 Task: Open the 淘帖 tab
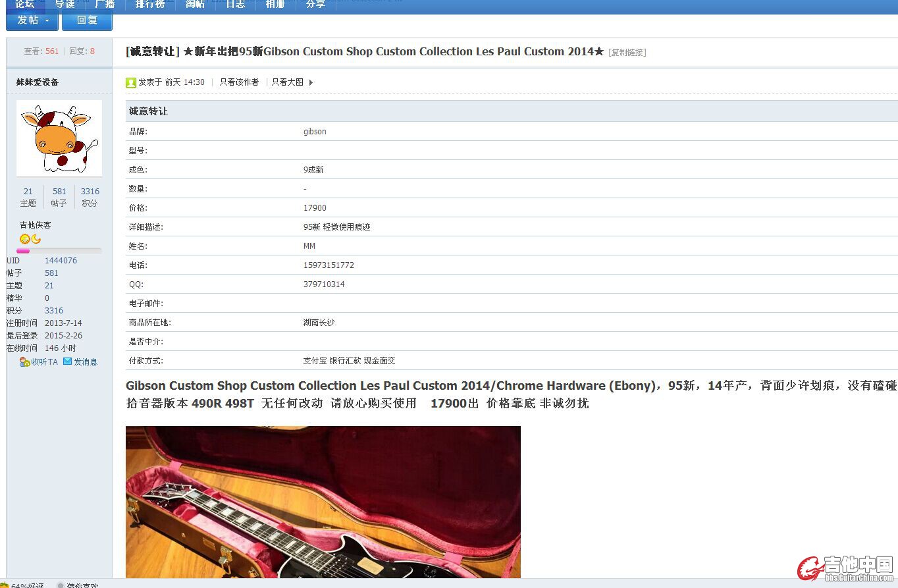click(195, 4)
